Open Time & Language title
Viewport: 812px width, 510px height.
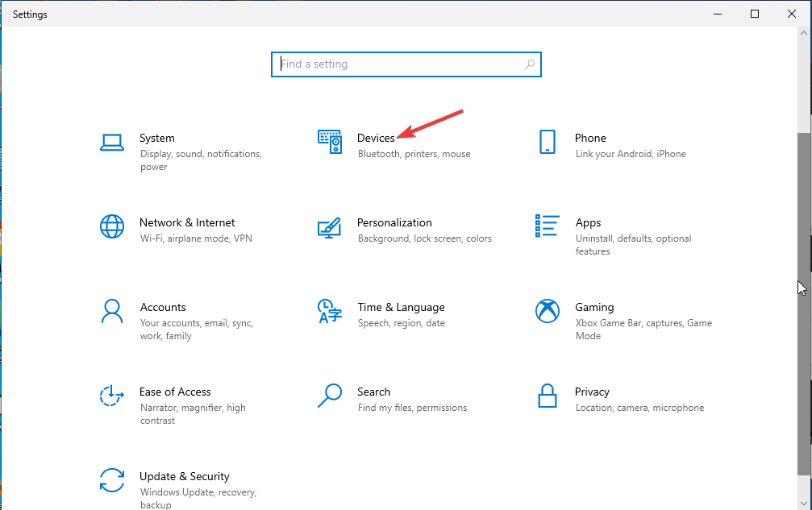coord(402,307)
